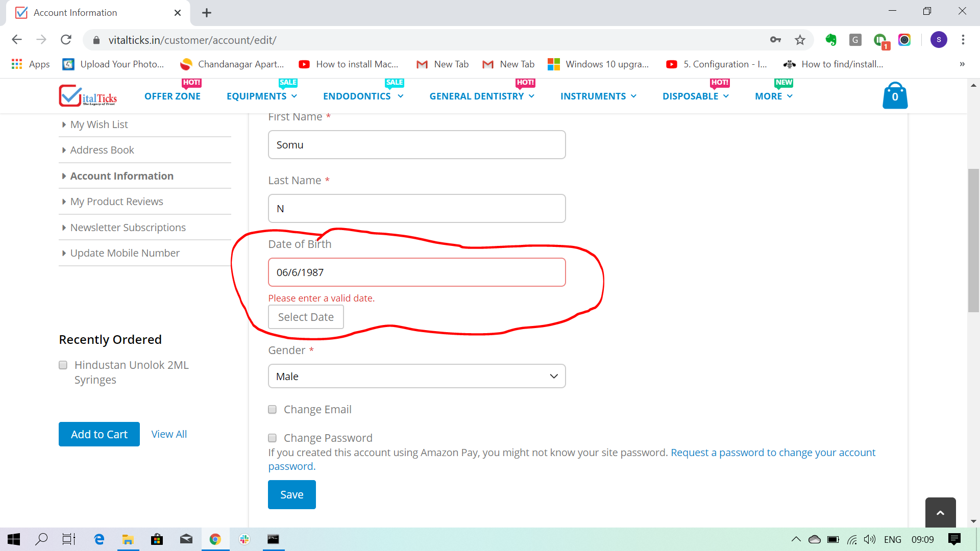
Task: Launch Chrome from the taskbar
Action: click(x=215, y=539)
